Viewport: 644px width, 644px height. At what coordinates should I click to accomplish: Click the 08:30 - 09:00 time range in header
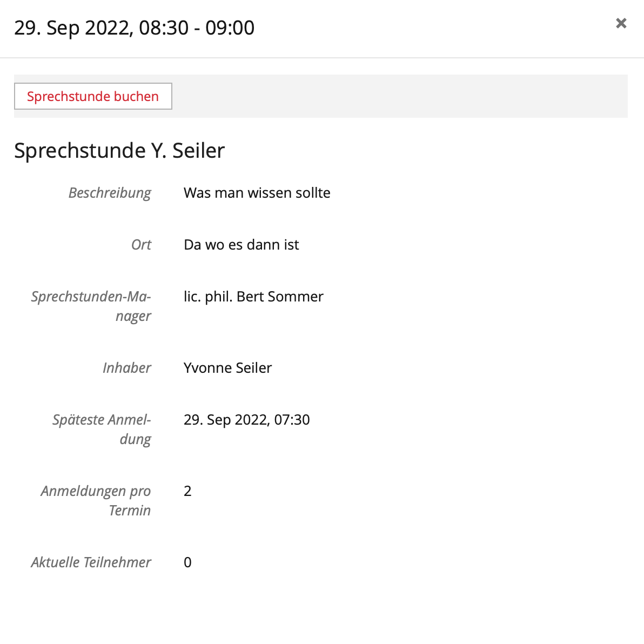197,28
